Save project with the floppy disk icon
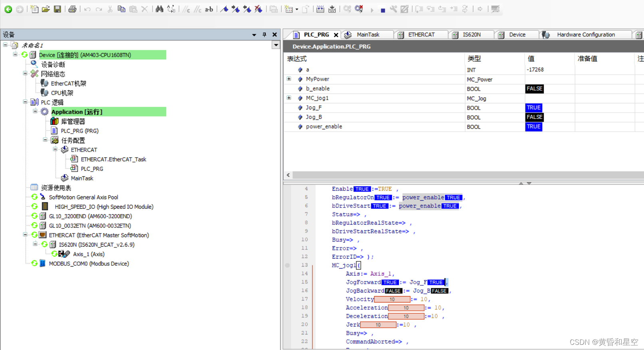The image size is (644, 350). coord(58,9)
